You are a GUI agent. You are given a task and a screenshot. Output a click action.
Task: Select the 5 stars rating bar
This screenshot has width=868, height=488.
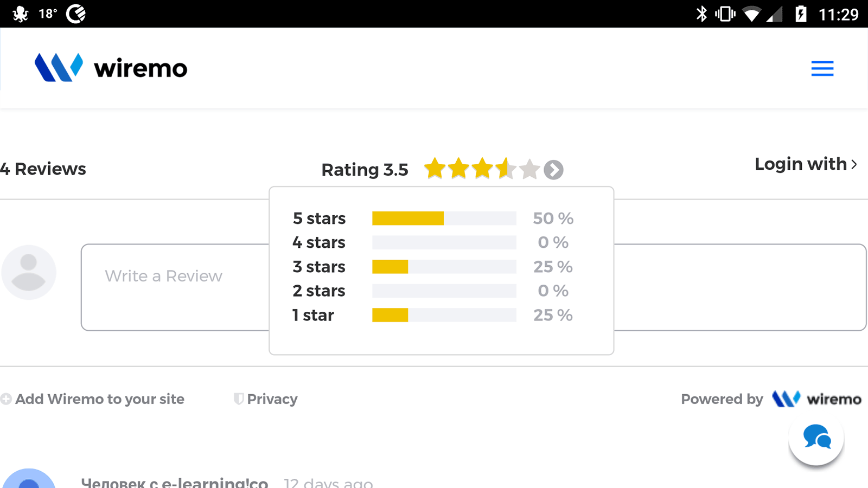coord(444,219)
